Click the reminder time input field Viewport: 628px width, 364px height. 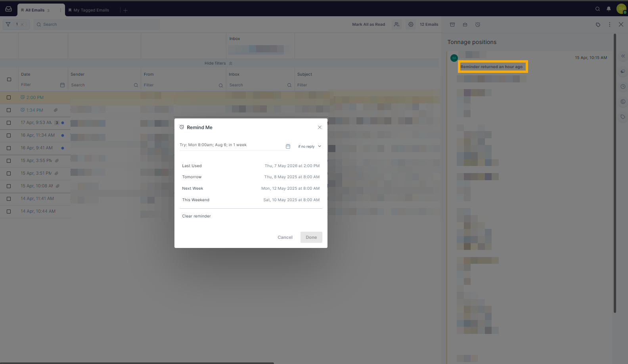tap(231, 145)
